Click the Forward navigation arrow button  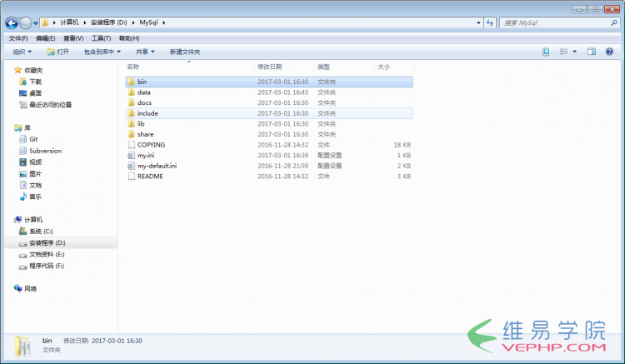pyautogui.click(x=26, y=23)
